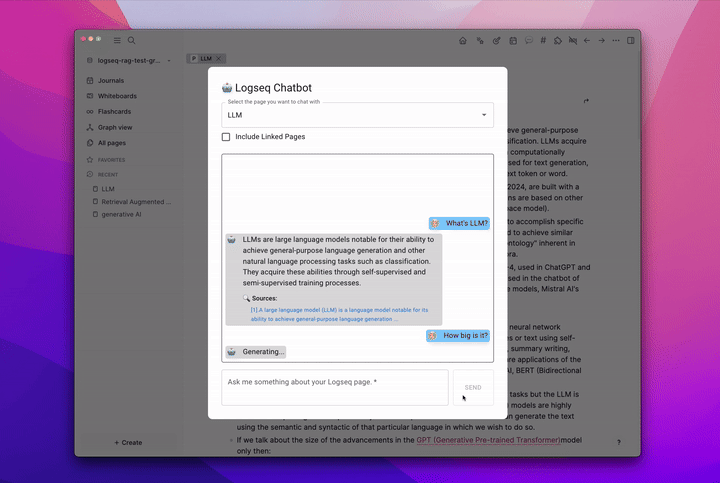Open recent page generative AI
Image resolution: width=720 pixels, height=483 pixels.
(121, 214)
